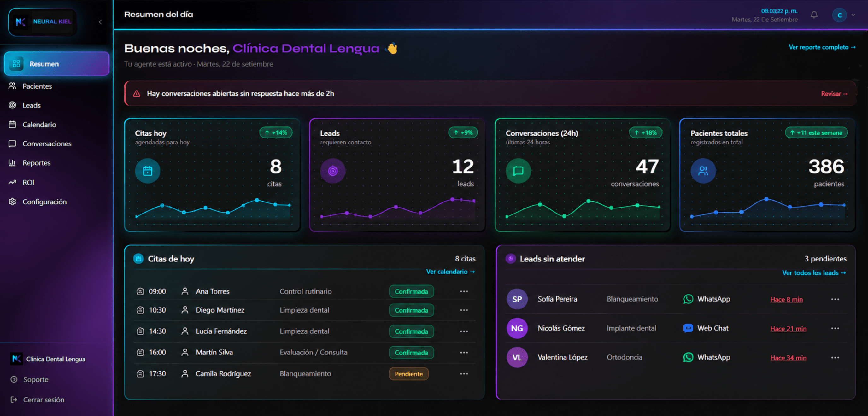The width and height of the screenshot is (868, 416).
Task: Open options menu for Sofía Pereira lead
Action: (835, 299)
